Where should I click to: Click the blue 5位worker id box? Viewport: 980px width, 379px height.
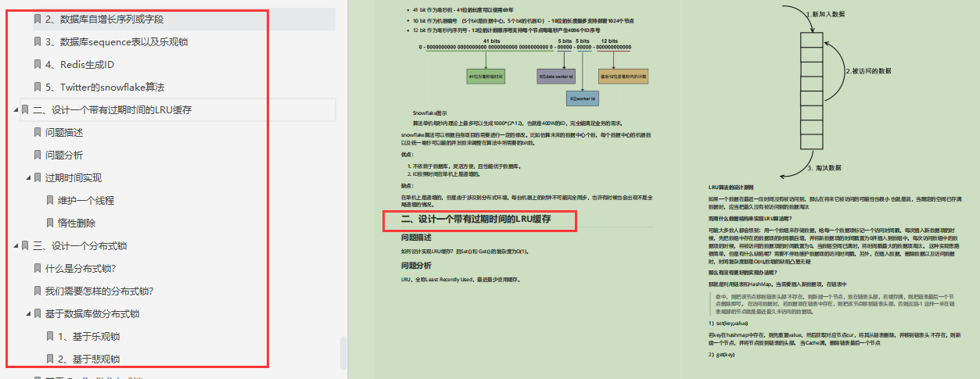583,99
